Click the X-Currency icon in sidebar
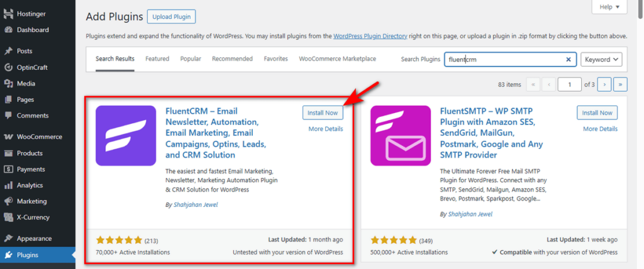644x269 pixels. 8,217
